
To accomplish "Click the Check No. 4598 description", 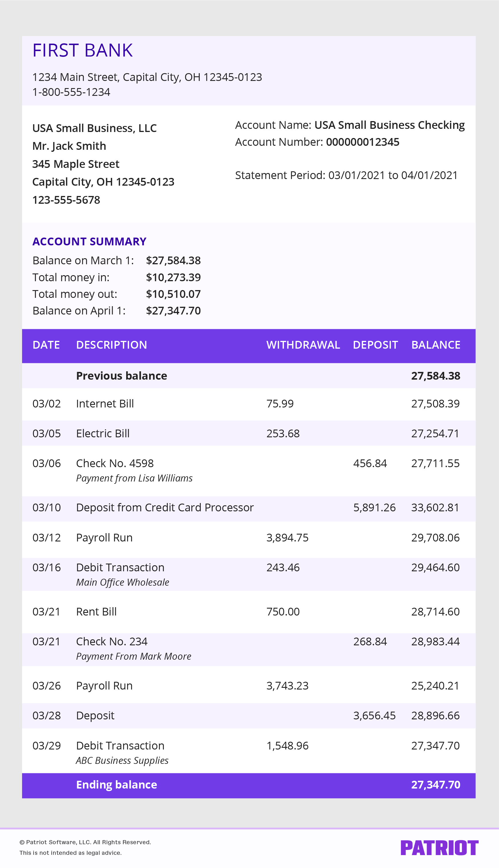I will point(114,463).
